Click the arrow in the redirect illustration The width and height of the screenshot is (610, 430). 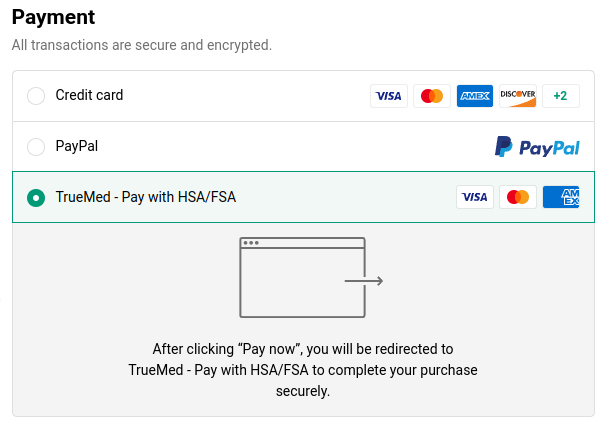point(364,281)
